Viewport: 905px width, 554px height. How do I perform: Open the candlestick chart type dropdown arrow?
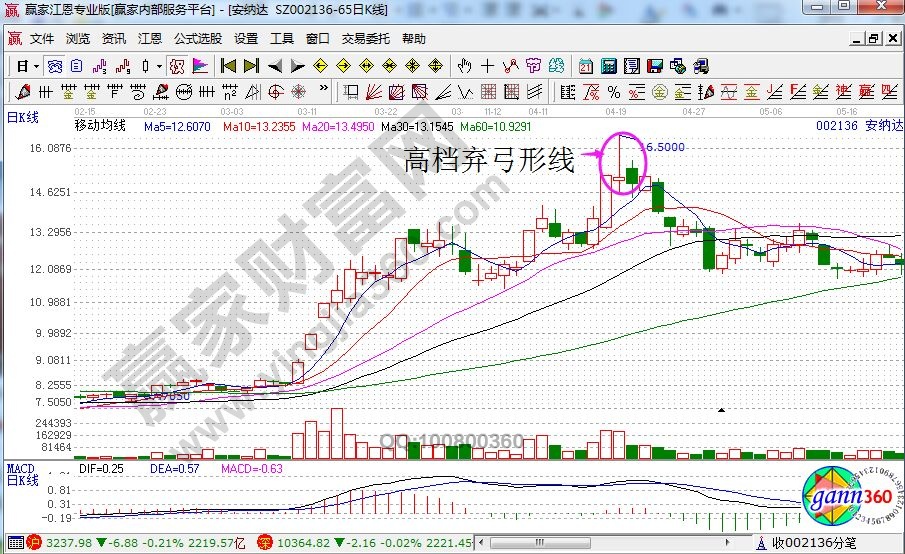160,66
